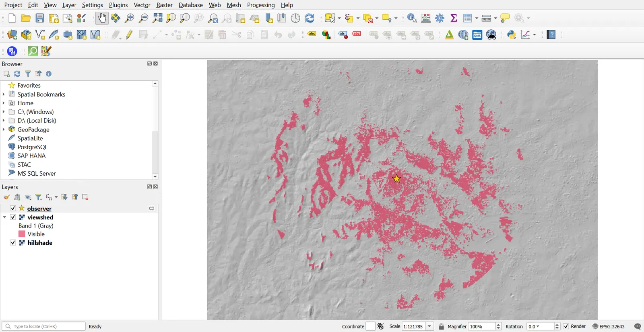Click the EPSG:32643 CRS button

(609, 326)
